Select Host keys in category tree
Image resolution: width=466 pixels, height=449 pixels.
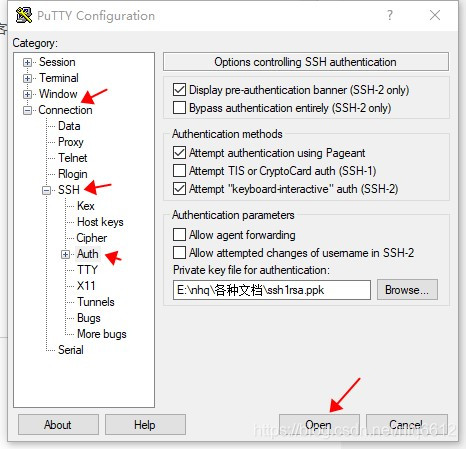tap(100, 222)
